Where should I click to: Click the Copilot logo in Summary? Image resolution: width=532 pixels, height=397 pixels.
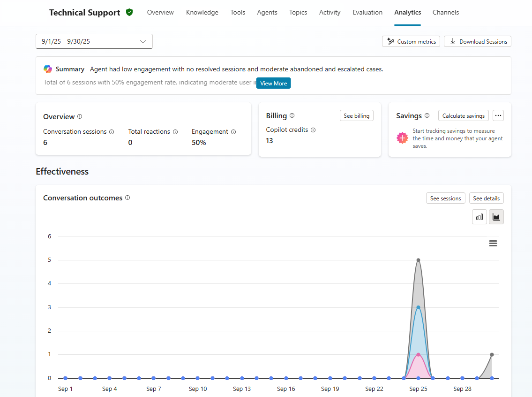[48, 69]
